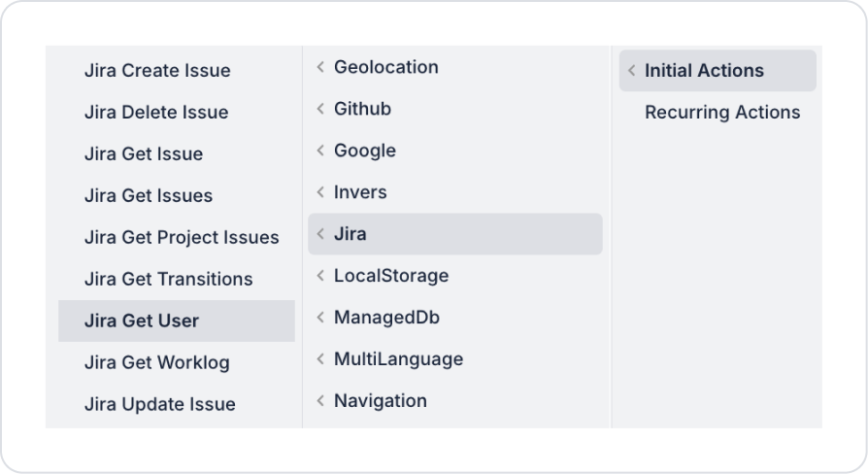Viewport: 868px width, 474px height.
Task: Choose Jira Get Worklog
Action: 157,363
